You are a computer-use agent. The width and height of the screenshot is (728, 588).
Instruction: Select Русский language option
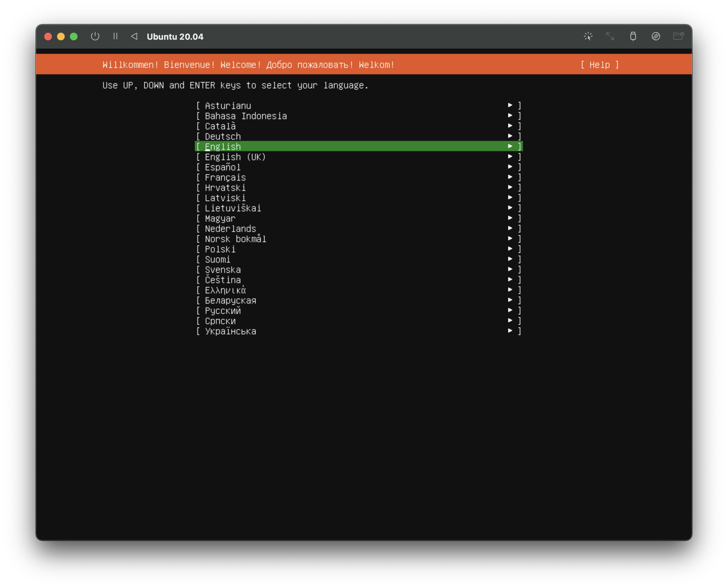click(223, 311)
